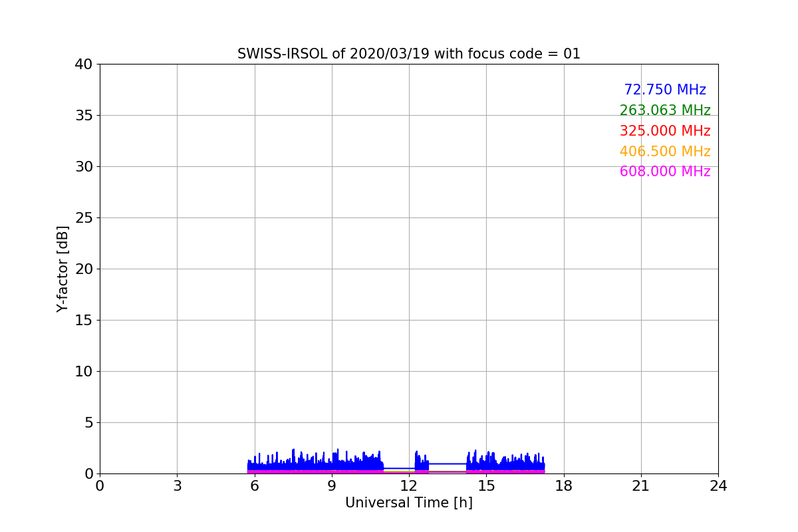Click the x-axis tick label 18
This screenshot has width=798, height=532.
[564, 486]
